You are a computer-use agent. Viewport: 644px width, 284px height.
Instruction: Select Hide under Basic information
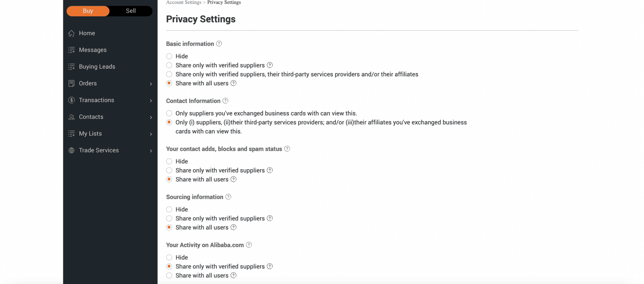169,56
